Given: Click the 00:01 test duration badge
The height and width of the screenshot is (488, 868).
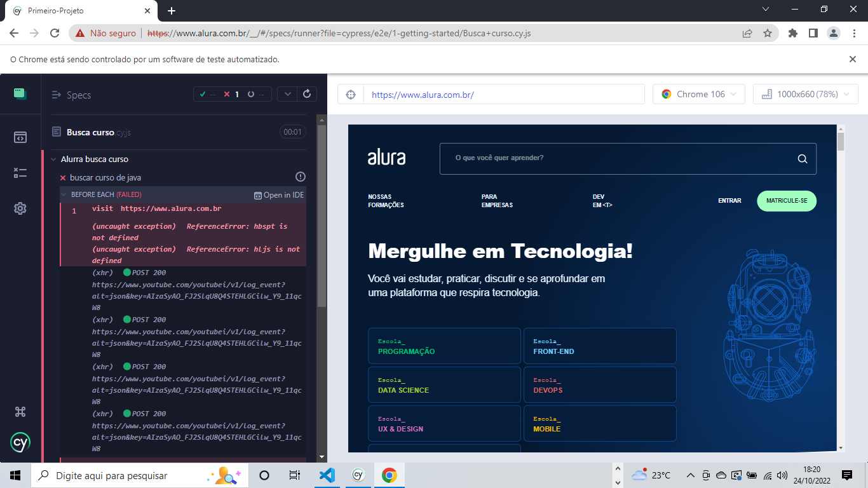Looking at the screenshot, I should click(x=293, y=132).
